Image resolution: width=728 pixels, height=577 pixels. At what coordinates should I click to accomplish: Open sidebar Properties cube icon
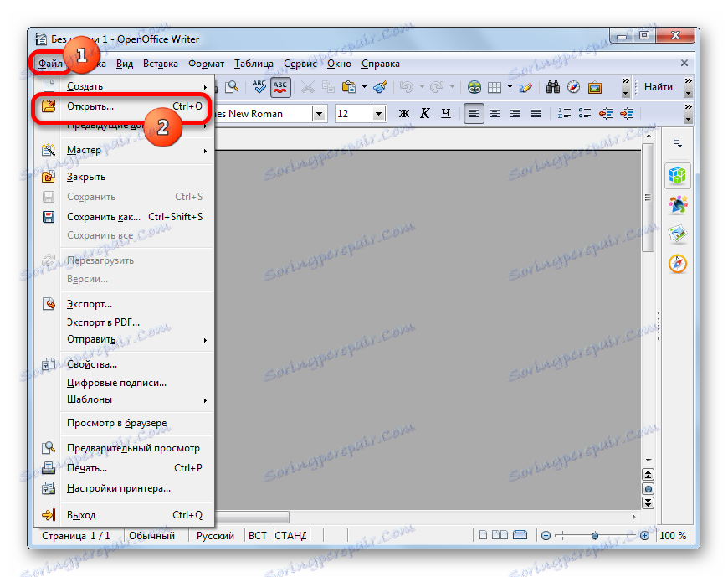click(x=678, y=175)
